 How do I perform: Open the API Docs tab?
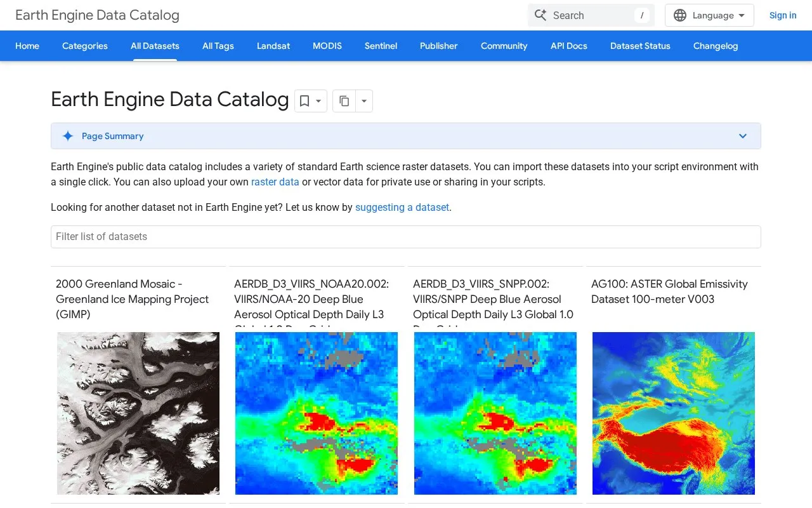point(569,46)
